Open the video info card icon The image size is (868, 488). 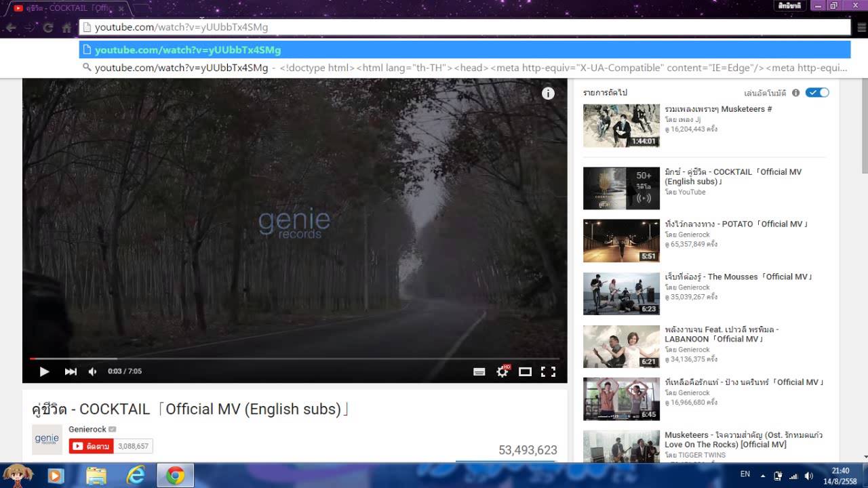[x=548, y=94]
